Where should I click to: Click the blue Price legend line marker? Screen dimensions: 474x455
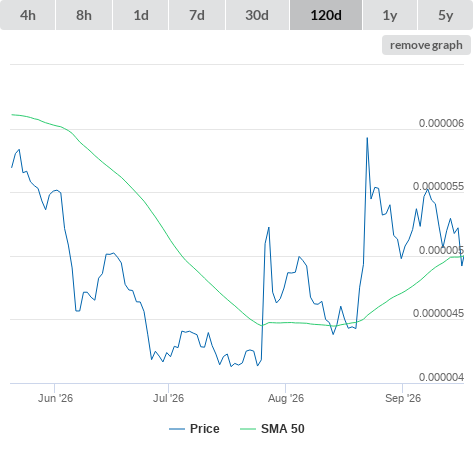(177, 429)
